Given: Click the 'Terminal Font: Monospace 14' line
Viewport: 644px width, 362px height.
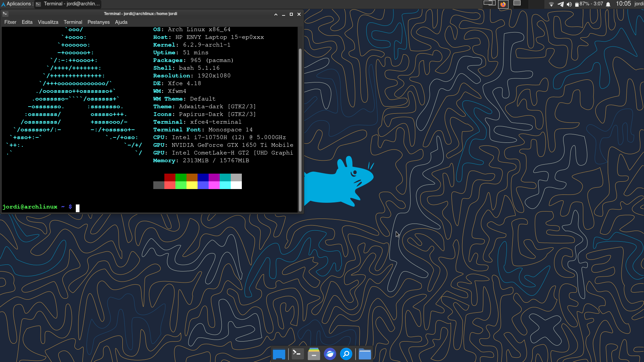Looking at the screenshot, I should [x=203, y=130].
